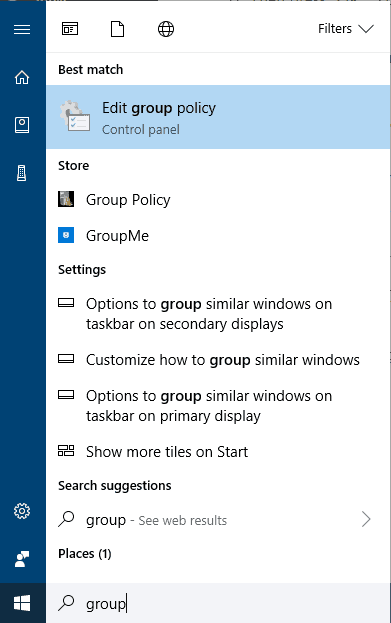Click the GroupMe app icon
This screenshot has width=391, height=623.
click(x=66, y=235)
